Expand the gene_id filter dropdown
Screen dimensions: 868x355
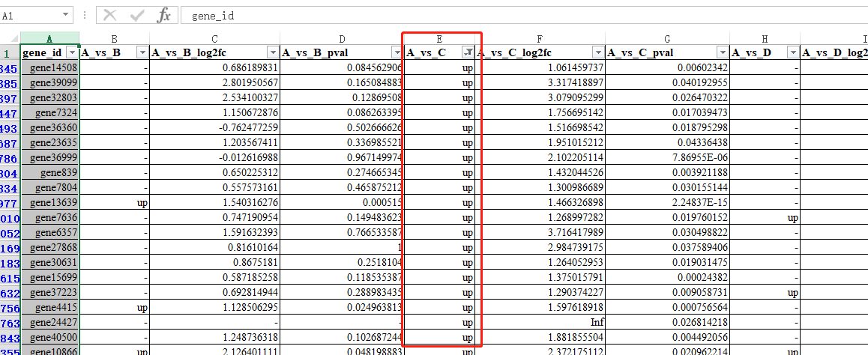click(72, 52)
